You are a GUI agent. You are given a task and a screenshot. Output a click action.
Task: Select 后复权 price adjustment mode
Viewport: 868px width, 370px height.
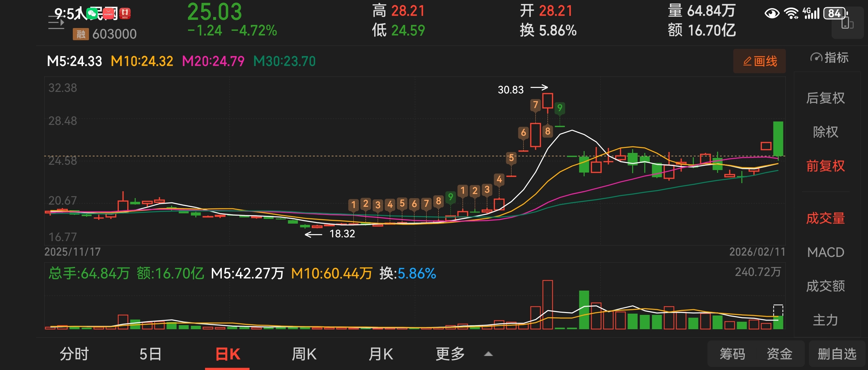point(825,98)
